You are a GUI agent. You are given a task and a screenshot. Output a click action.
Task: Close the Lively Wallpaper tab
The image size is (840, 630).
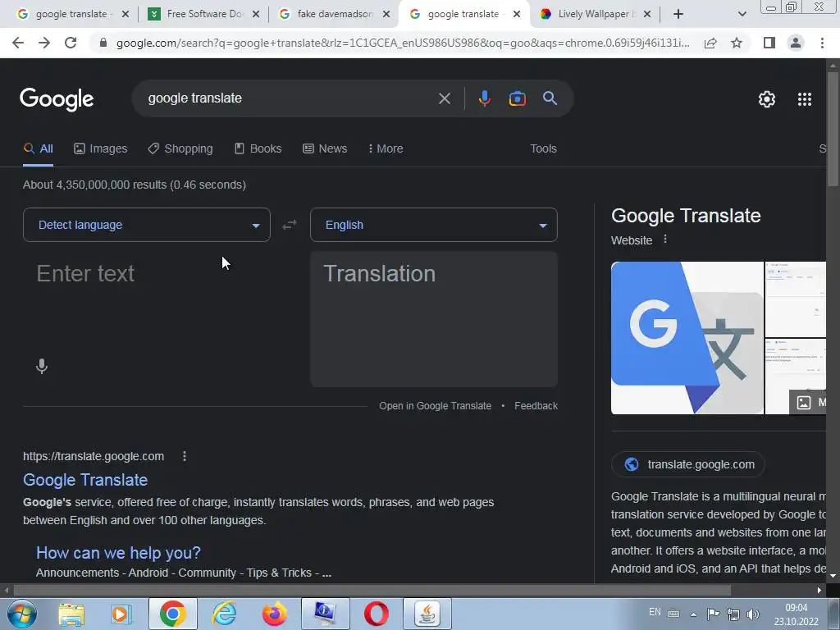pyautogui.click(x=647, y=14)
